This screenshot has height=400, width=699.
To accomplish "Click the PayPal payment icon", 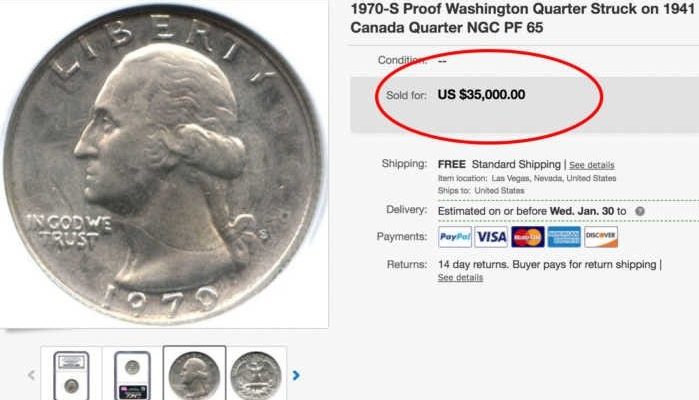I will pyautogui.click(x=455, y=237).
